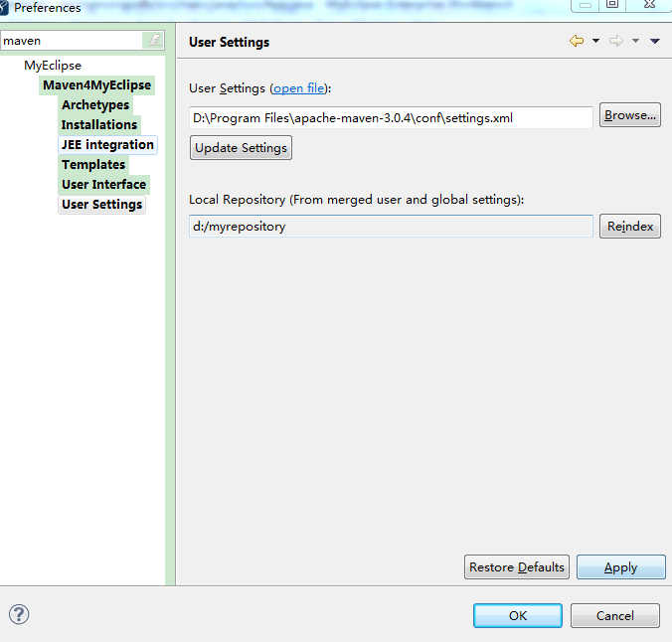Viewport: 672px width, 642px height.
Task: Select User Settings in the tree
Action: click(x=101, y=205)
